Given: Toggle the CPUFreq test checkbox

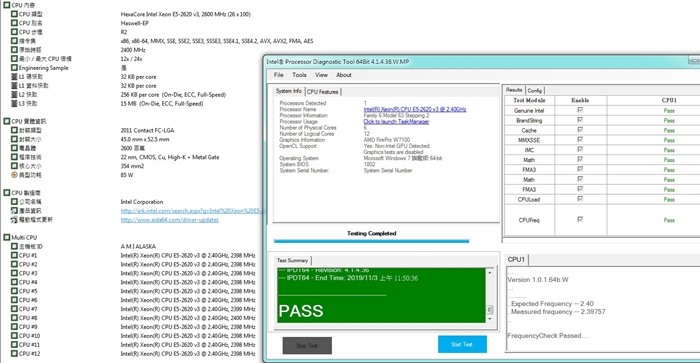Looking at the screenshot, I should (x=580, y=219).
